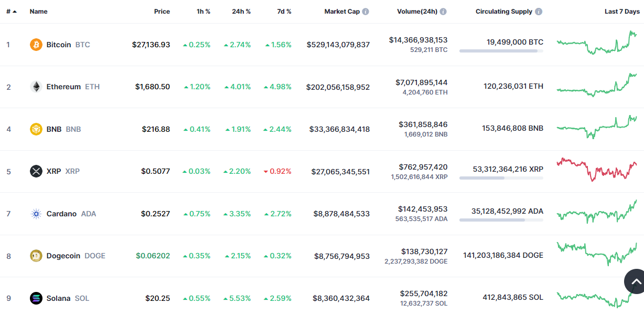Viewport: 644px width, 314px height.
Task: Sort table by Market Cap header
Action: tap(342, 12)
